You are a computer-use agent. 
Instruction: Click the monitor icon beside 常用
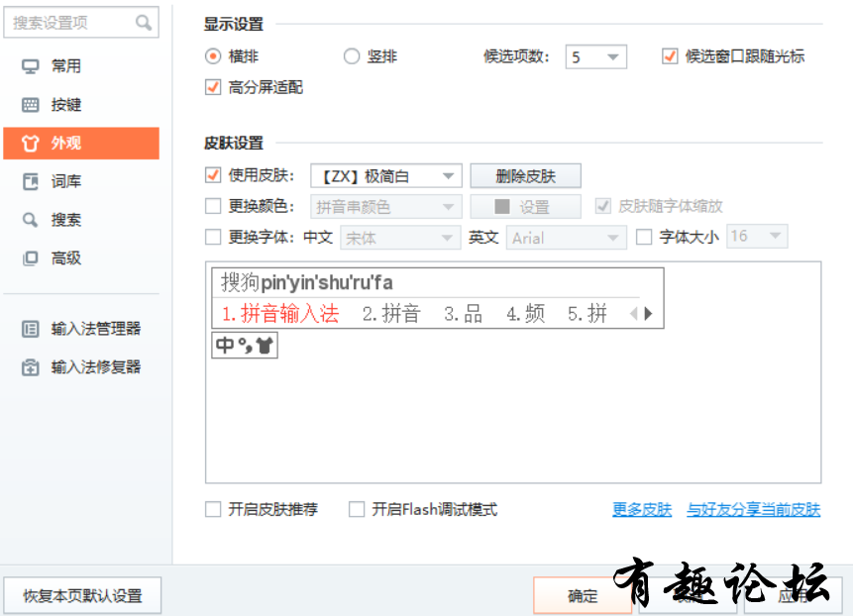point(31,66)
